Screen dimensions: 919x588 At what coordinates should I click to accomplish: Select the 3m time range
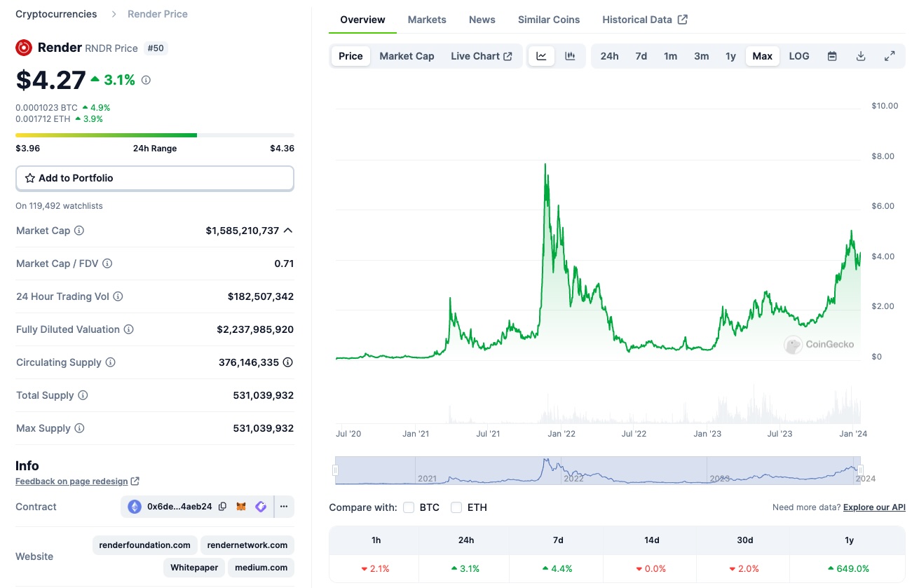702,56
